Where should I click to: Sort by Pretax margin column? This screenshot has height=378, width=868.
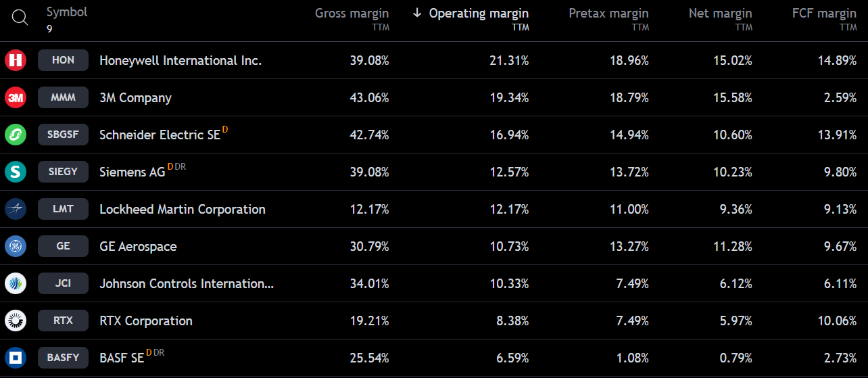pos(608,14)
